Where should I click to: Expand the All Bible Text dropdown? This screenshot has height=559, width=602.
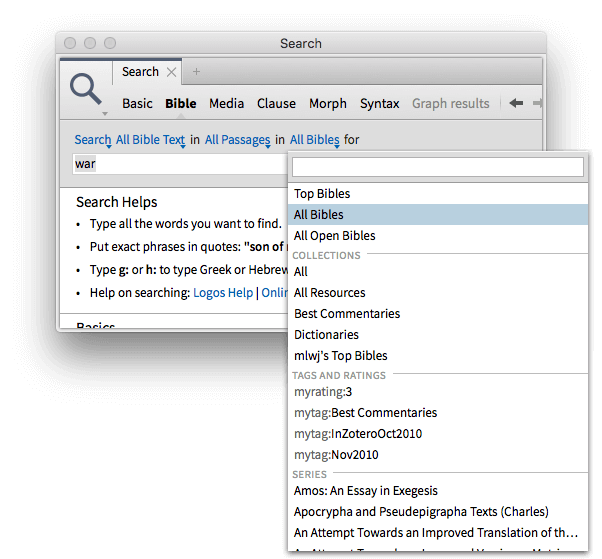tap(150, 140)
